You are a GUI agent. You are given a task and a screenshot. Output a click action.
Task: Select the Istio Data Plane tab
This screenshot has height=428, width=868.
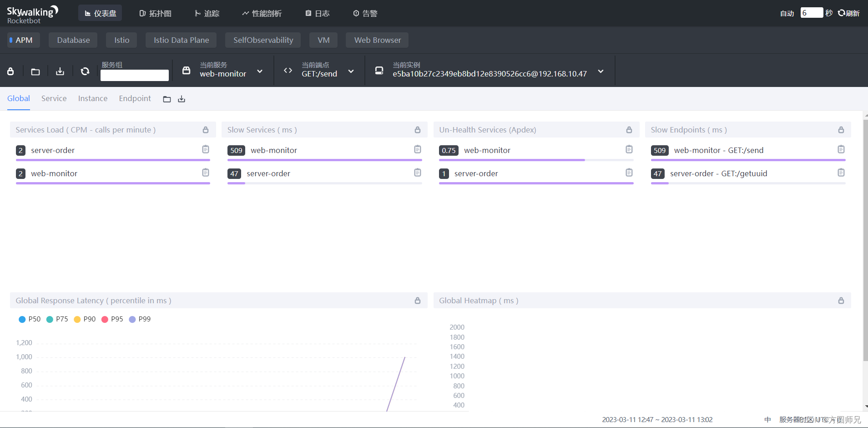coord(181,40)
